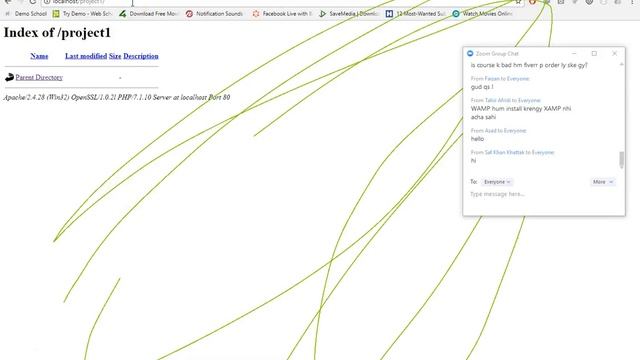
Task: Sort listing by the Name column
Action: pyautogui.click(x=39, y=56)
